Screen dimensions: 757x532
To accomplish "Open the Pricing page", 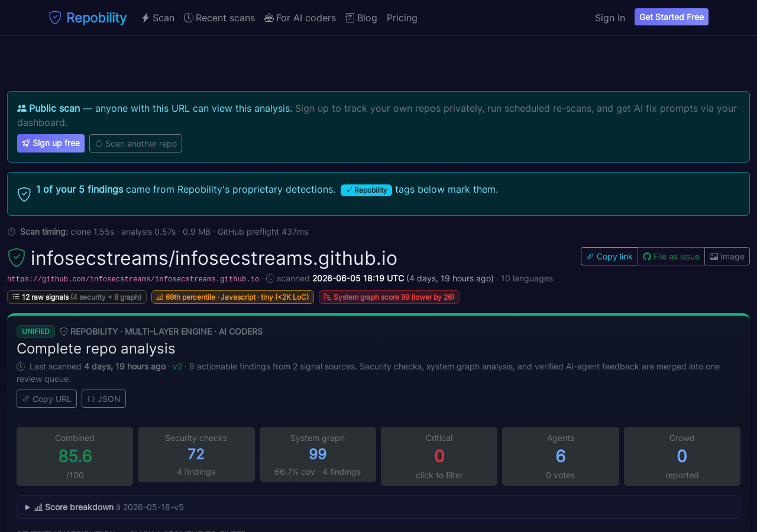I will (402, 18).
